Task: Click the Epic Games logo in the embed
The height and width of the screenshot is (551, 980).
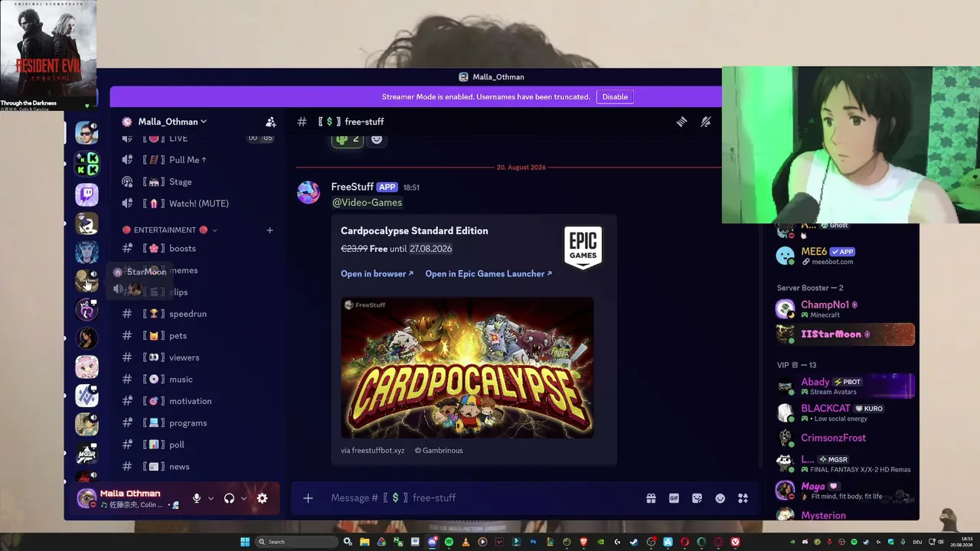Action: 583,248
